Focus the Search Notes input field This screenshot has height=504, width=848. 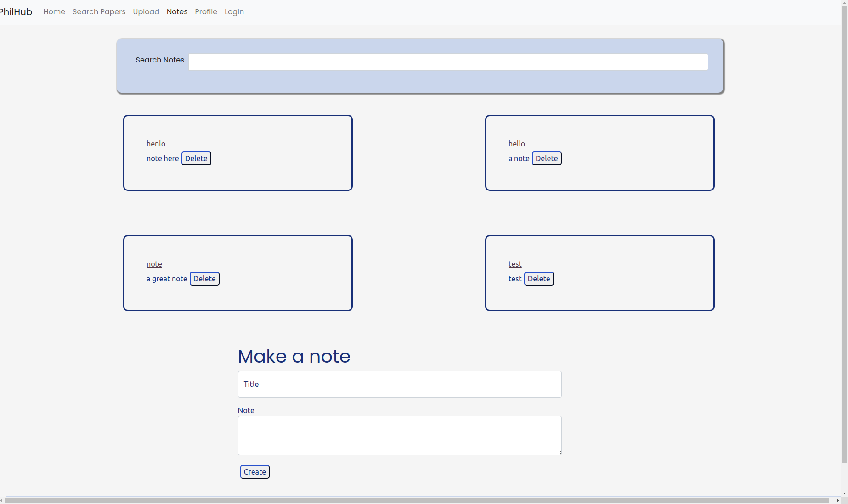[x=448, y=62]
